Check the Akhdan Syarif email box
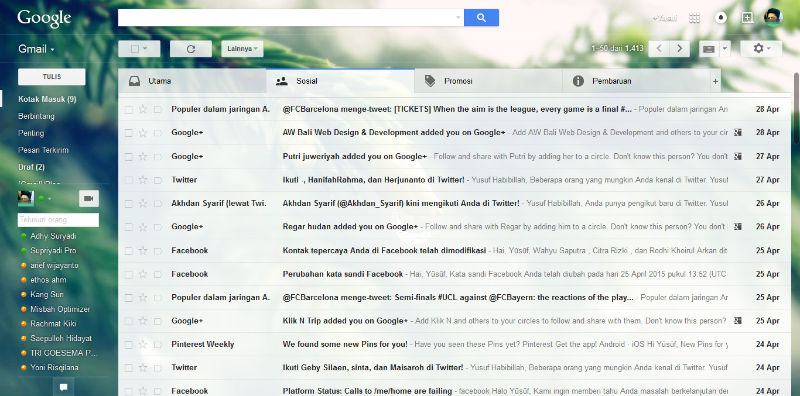 coord(129,204)
